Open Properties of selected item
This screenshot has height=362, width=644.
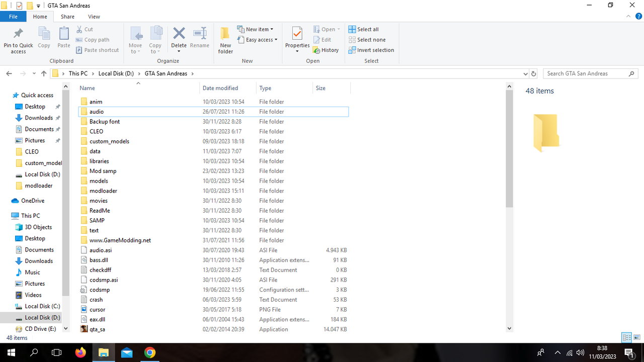[297, 40]
